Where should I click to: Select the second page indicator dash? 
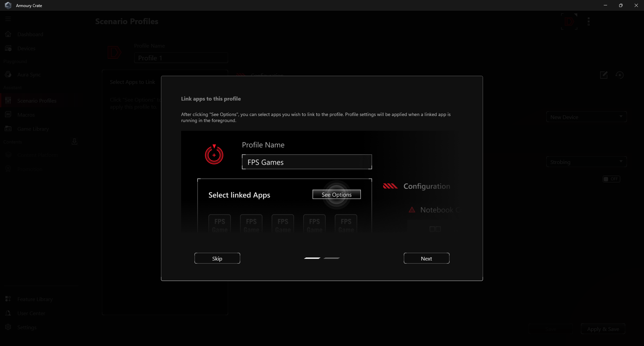(332, 258)
